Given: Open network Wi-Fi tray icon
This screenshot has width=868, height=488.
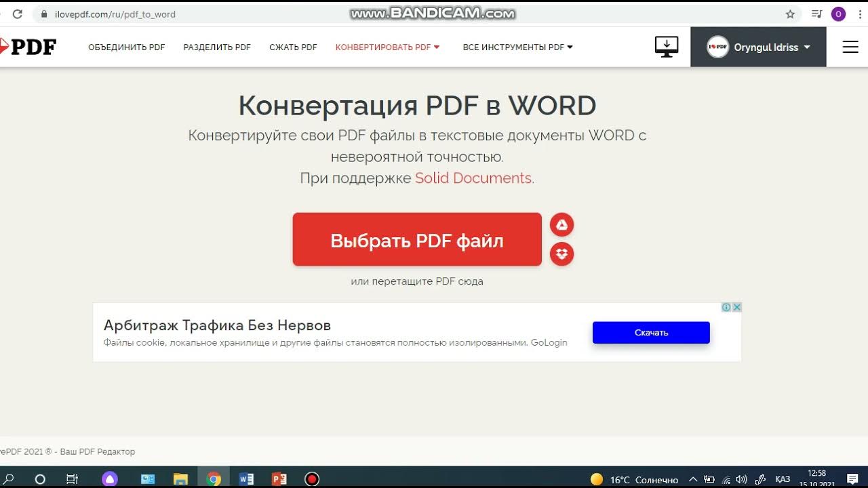Looking at the screenshot, I should point(726,479).
